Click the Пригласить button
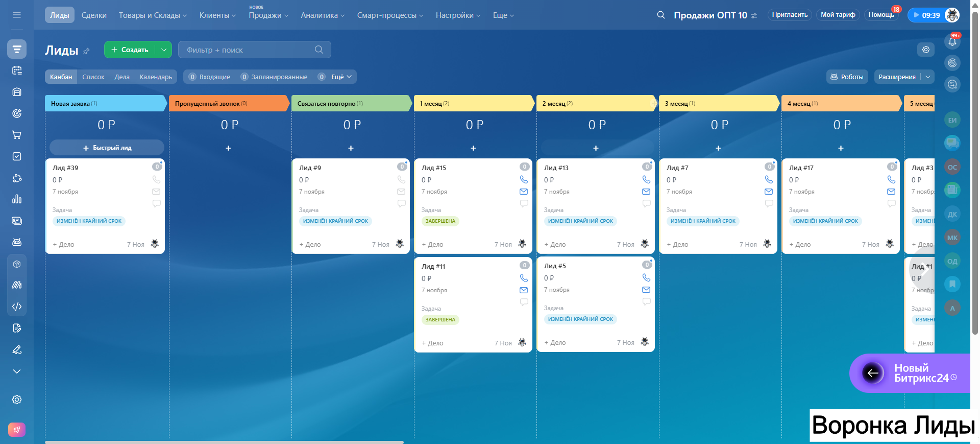This screenshot has width=980, height=444. coord(790,15)
